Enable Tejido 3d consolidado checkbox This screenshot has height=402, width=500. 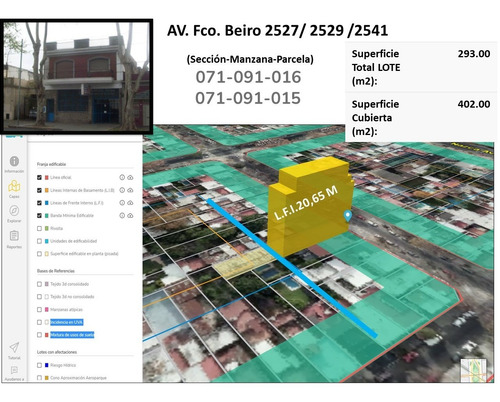tap(39, 284)
